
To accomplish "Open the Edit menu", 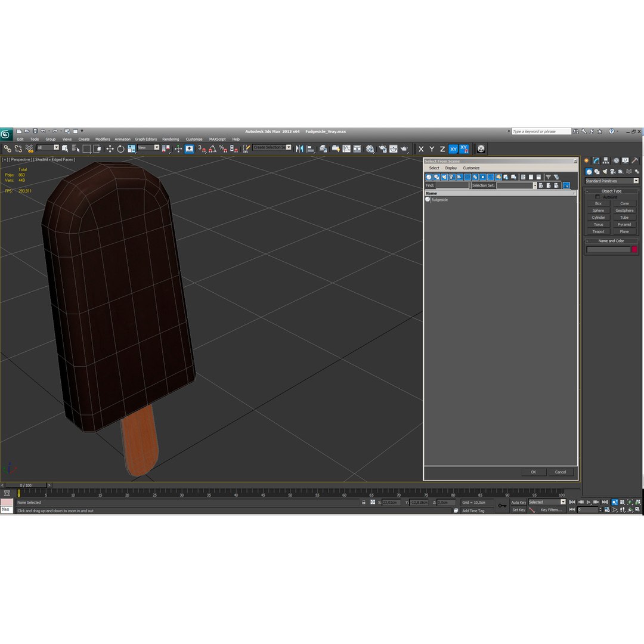I will (x=20, y=139).
